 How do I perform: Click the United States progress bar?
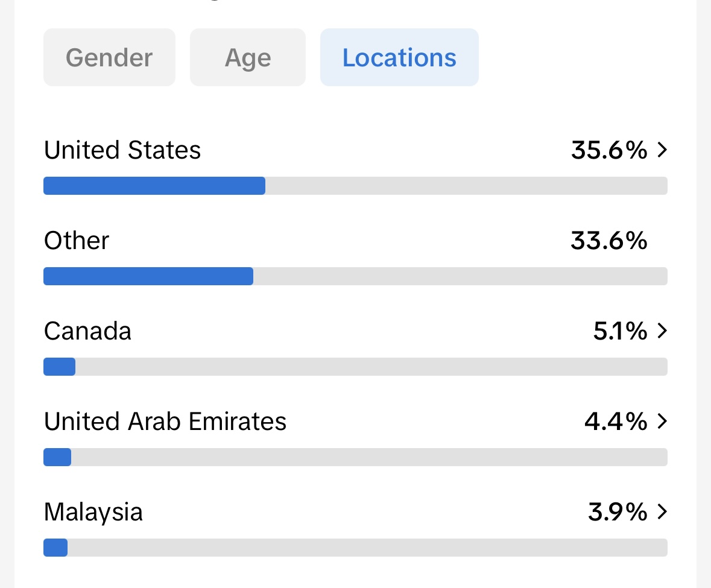pos(356,186)
